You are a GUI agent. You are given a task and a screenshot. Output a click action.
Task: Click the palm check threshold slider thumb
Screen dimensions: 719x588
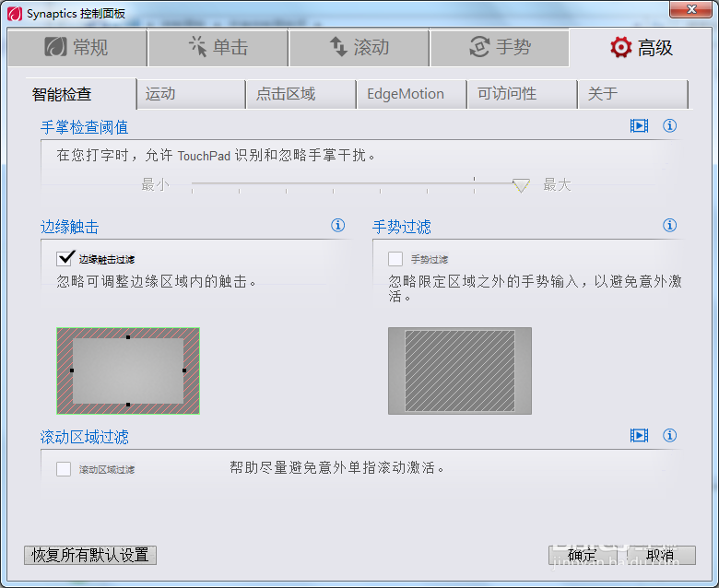521,185
